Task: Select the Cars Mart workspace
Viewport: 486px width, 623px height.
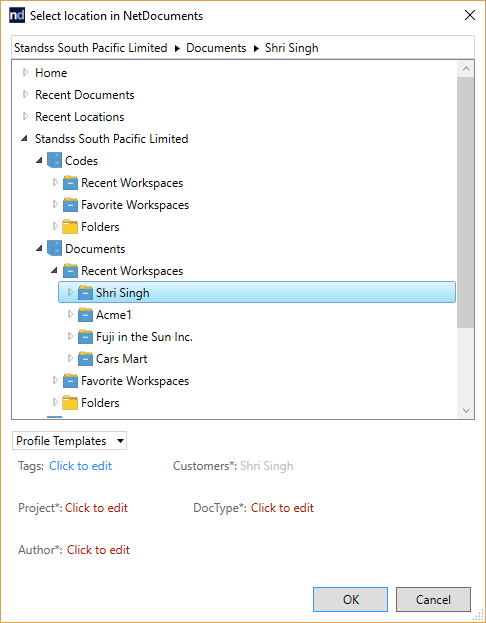Action: [122, 359]
